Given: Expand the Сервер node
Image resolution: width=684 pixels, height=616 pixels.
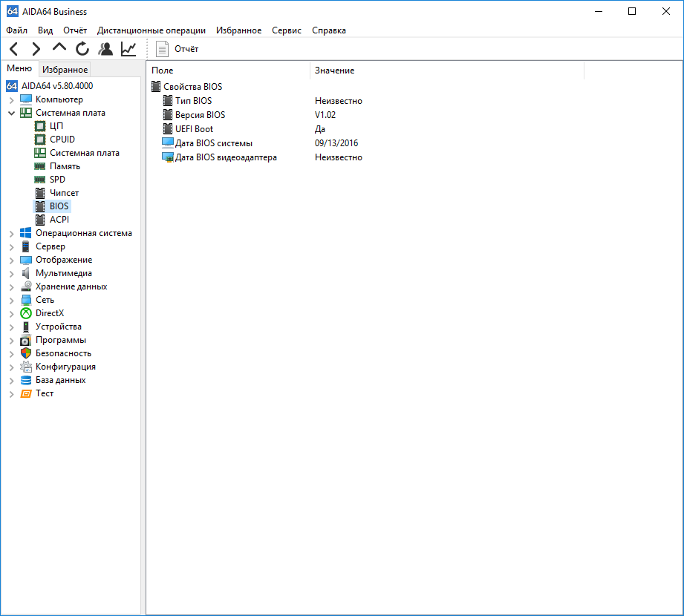Looking at the screenshot, I should pyautogui.click(x=11, y=247).
